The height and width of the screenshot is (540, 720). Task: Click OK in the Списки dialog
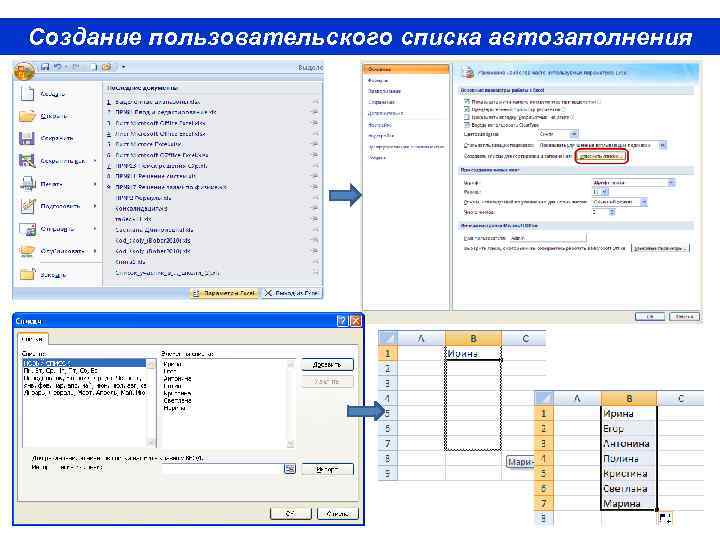coord(291,513)
